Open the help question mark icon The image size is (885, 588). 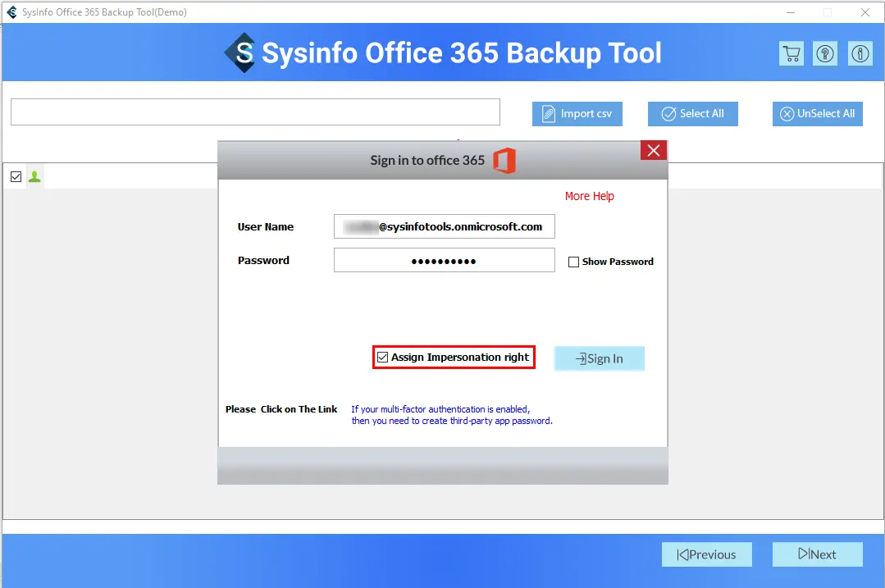tap(825, 54)
